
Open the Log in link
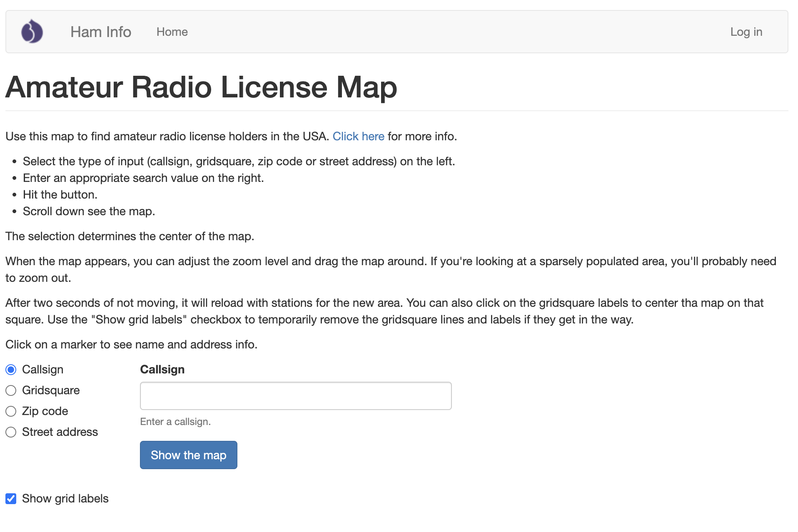[x=746, y=32]
